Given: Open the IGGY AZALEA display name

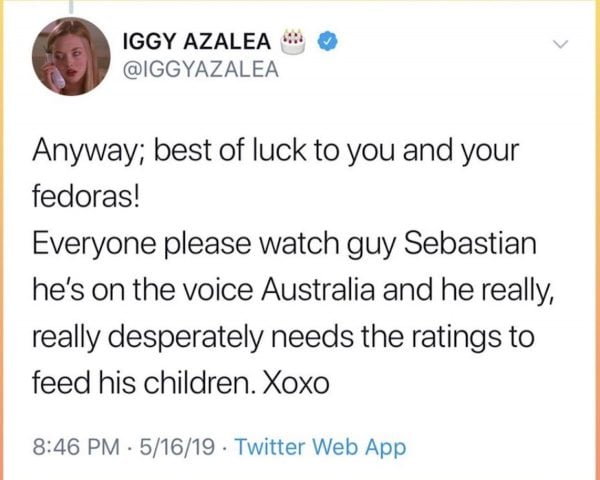Looking at the screenshot, I should 197,41.
